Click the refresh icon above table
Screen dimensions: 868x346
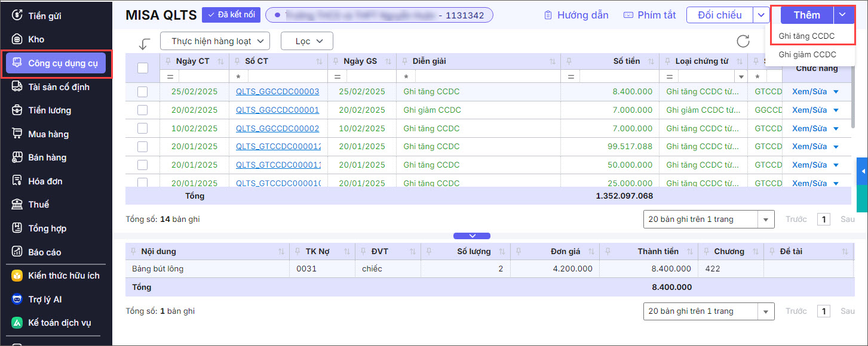click(x=743, y=41)
